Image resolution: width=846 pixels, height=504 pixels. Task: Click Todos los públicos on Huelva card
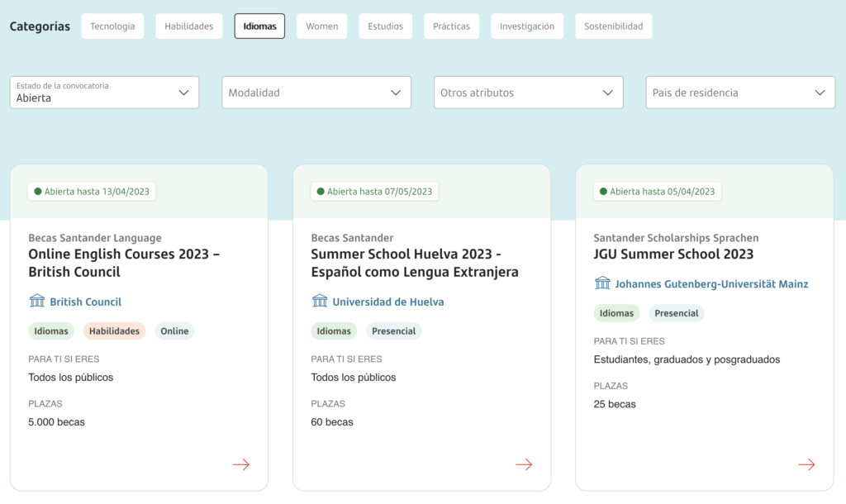[x=354, y=378]
